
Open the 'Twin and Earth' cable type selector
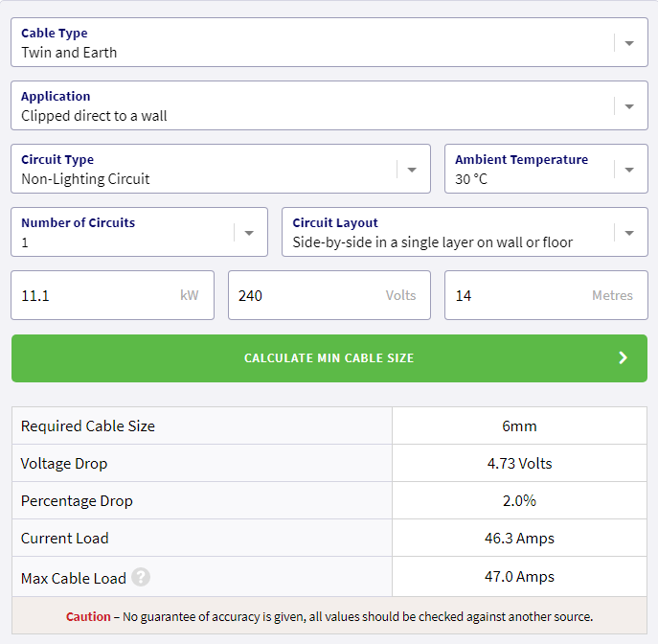coord(306,43)
